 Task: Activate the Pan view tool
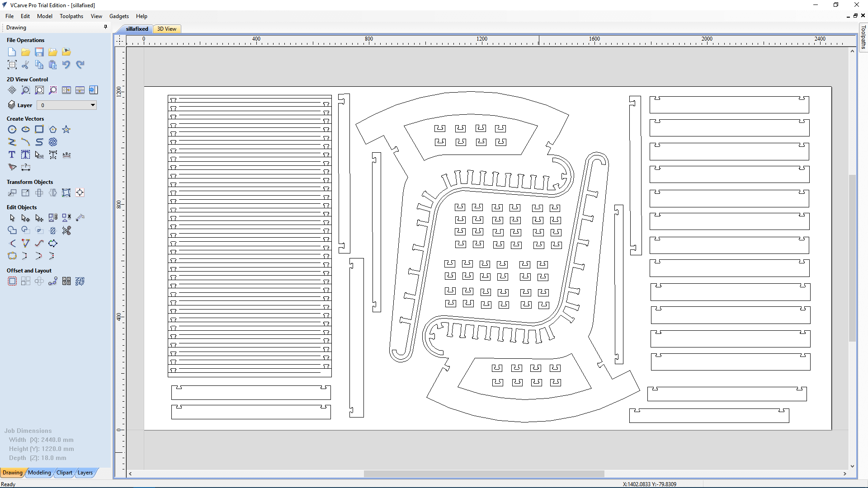pos(12,90)
